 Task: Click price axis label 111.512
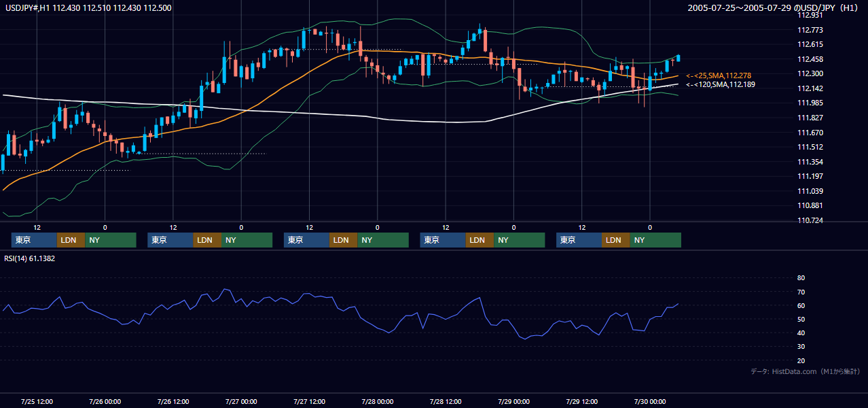[x=810, y=147]
